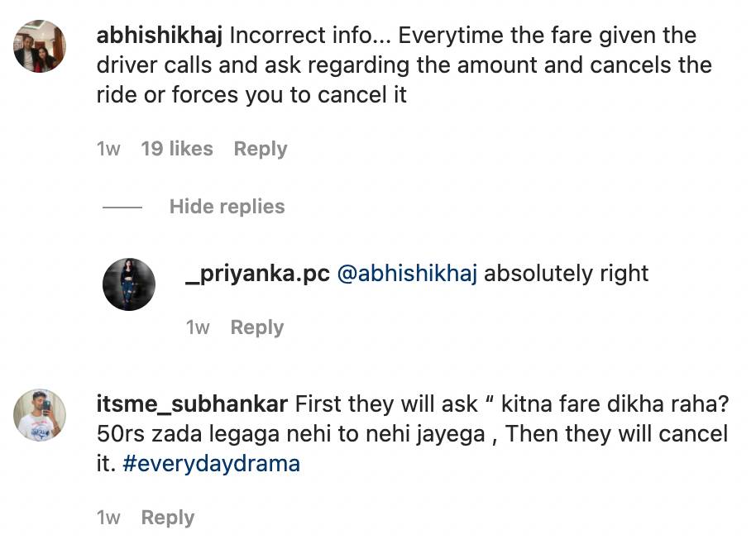Click the 1w timestamp under itsme_subhankar's comment
Viewport: 756px width, 549px height.
pyautogui.click(x=108, y=518)
